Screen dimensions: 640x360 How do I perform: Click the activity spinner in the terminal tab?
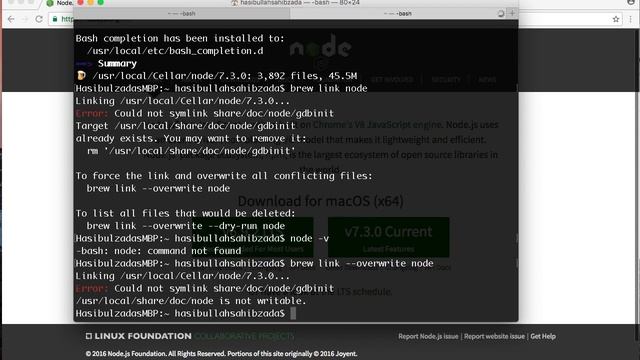501,13
